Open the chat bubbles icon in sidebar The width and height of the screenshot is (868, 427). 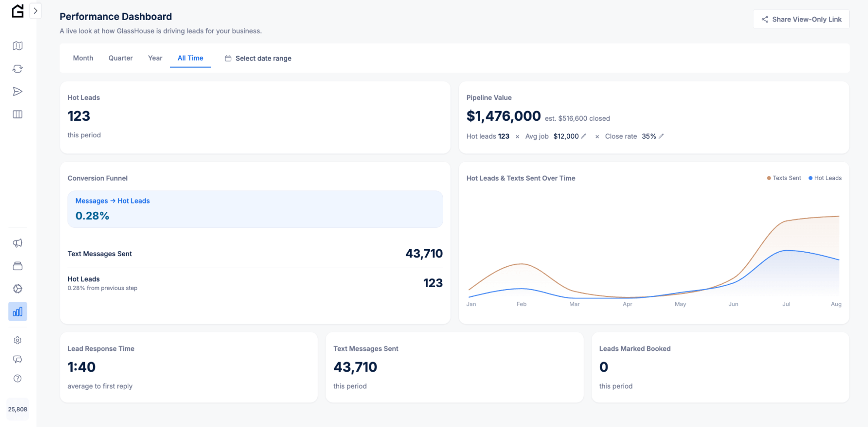[18, 359]
